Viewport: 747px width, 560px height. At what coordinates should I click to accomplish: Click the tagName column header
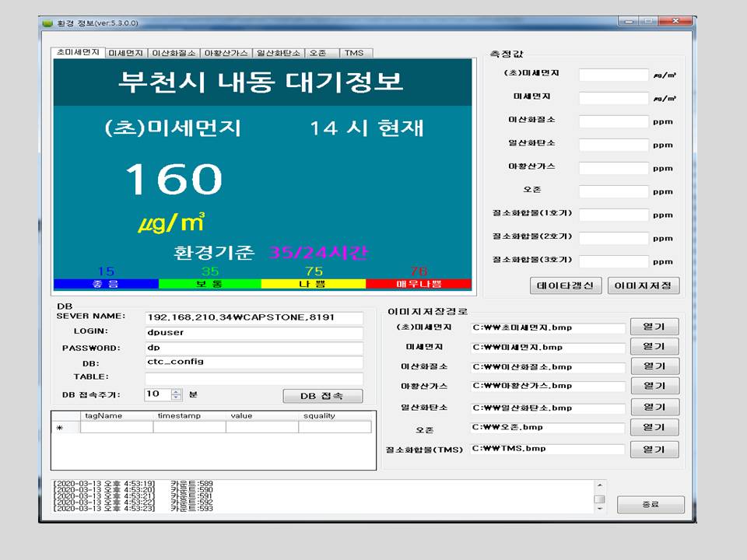(x=117, y=415)
